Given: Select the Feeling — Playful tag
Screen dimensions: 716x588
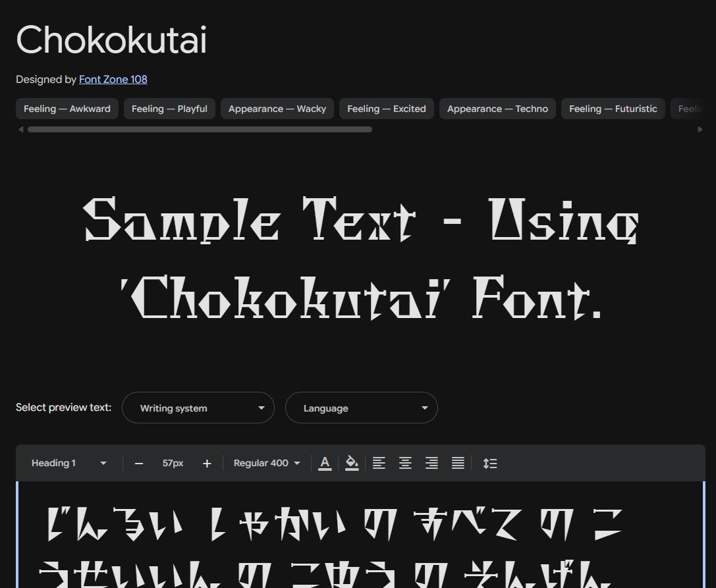Looking at the screenshot, I should tap(169, 109).
